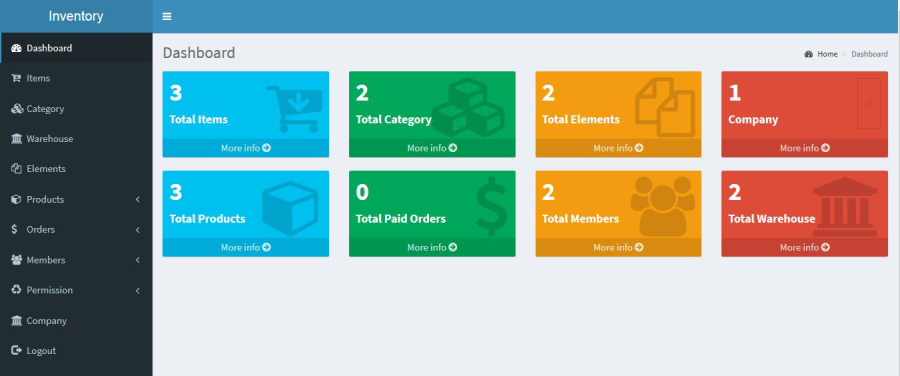Click the Dashboard speedometer icon in sidebar
The image size is (900, 376).
(x=16, y=48)
